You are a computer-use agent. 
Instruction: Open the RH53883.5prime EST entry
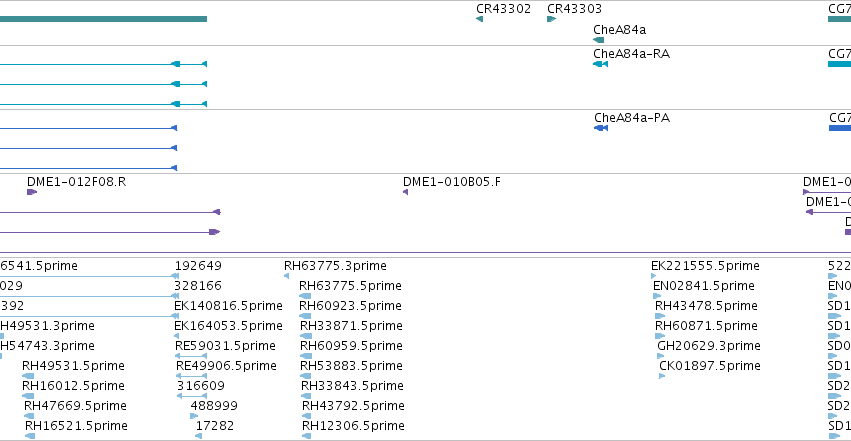click(x=351, y=366)
